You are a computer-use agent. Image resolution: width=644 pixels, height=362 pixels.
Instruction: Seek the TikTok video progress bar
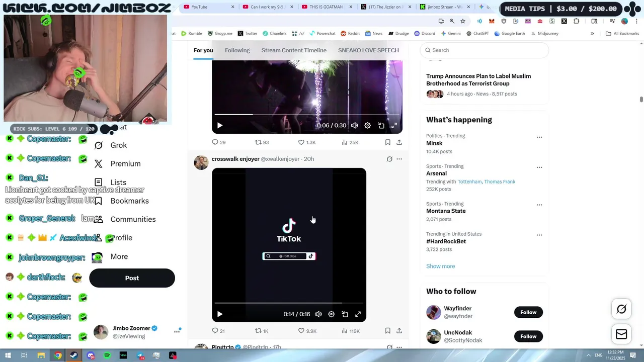pos(289,303)
